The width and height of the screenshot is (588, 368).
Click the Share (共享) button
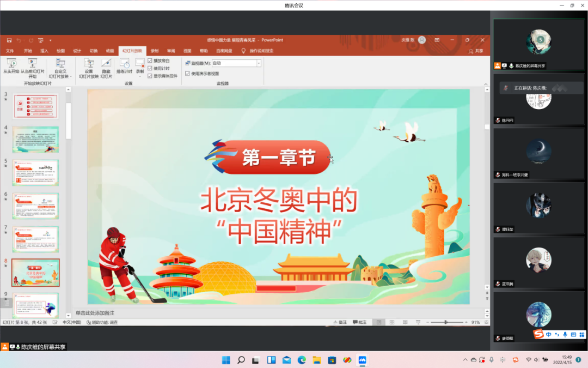476,51
